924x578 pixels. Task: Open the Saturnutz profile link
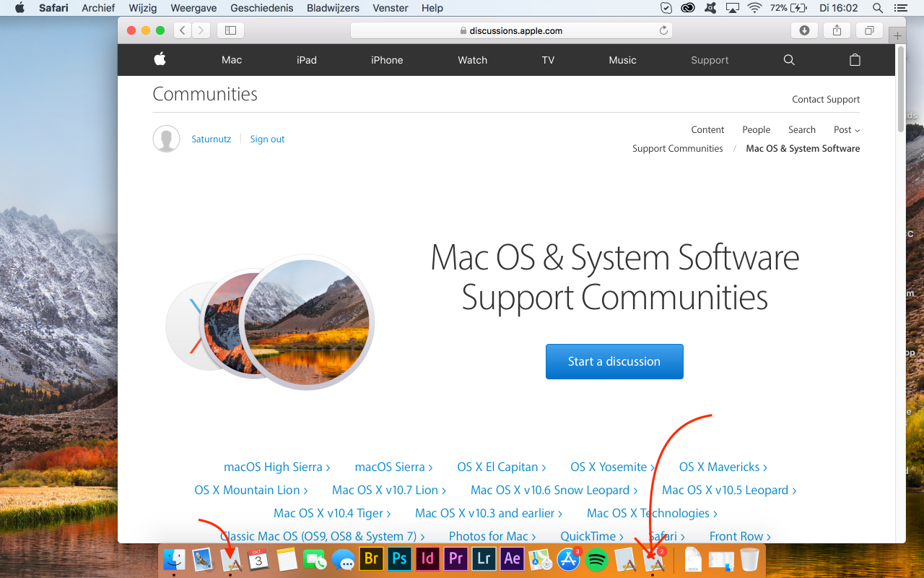pos(211,139)
